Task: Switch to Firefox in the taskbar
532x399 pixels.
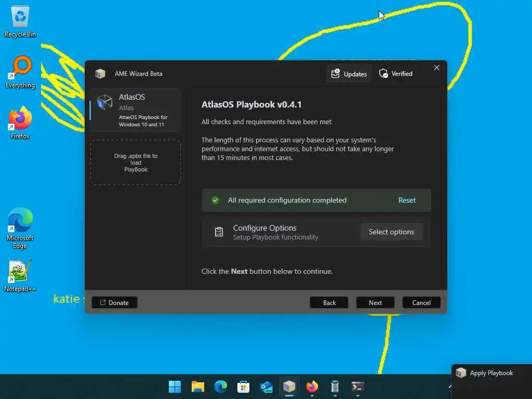Action: coord(312,387)
